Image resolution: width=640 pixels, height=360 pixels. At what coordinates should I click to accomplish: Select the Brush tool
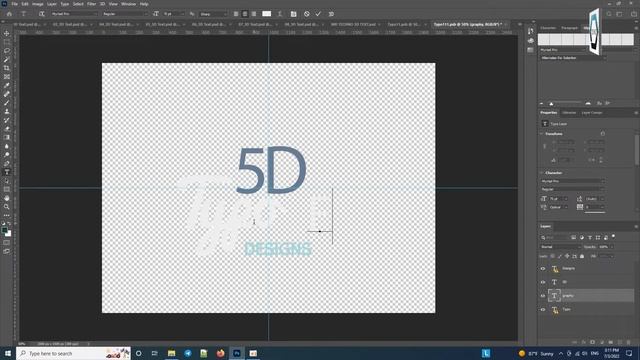(7, 103)
